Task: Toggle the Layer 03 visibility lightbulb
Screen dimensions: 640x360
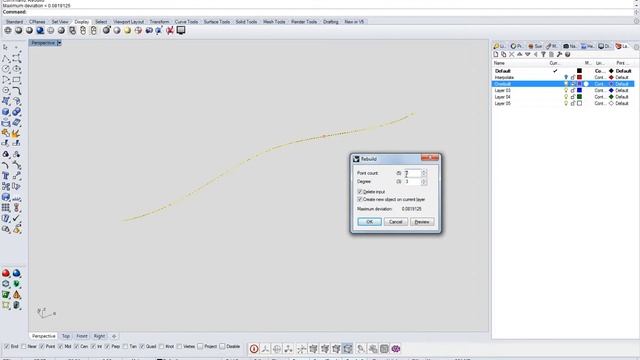Action: coord(566,90)
